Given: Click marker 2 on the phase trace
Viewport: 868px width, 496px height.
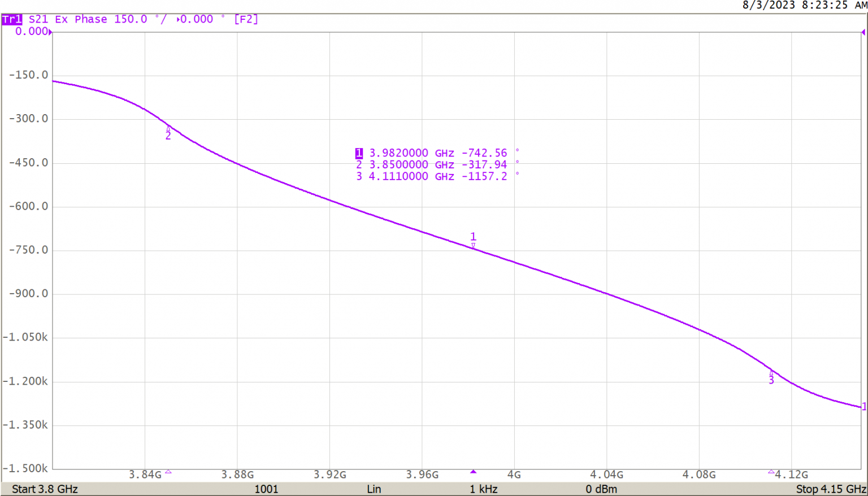Looking at the screenshot, I should 168,129.
